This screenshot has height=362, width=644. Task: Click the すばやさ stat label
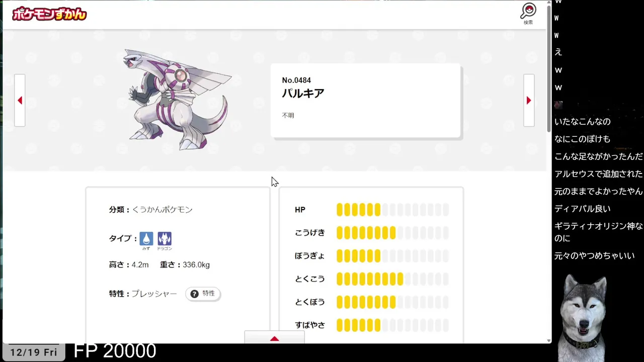[x=310, y=325]
